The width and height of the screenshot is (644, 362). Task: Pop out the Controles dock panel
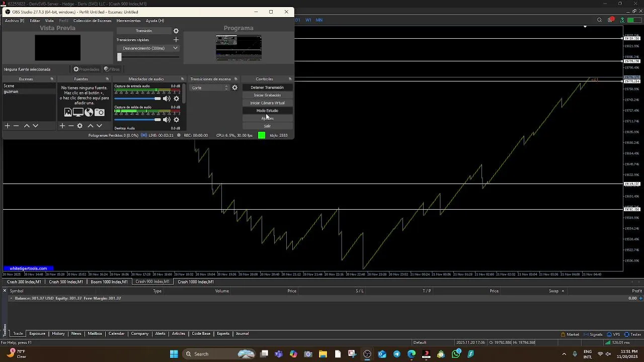[x=290, y=79]
